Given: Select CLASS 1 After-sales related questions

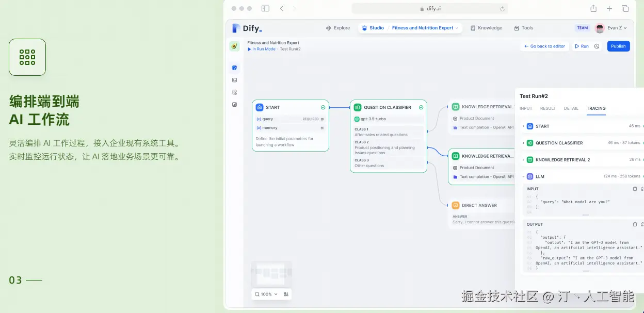Looking at the screenshot, I should tap(389, 132).
